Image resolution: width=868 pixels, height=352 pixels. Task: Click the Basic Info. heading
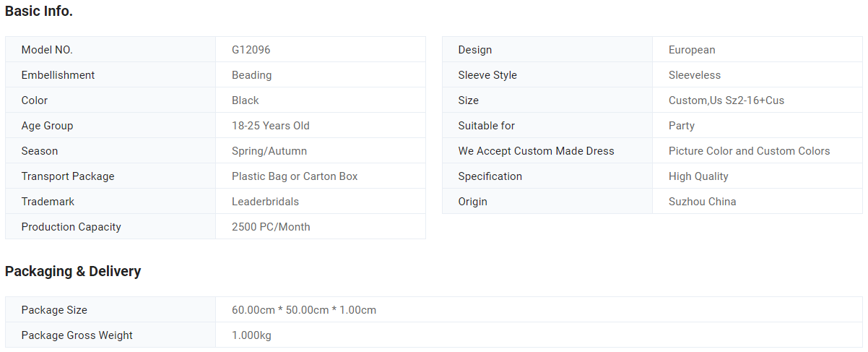click(x=39, y=11)
